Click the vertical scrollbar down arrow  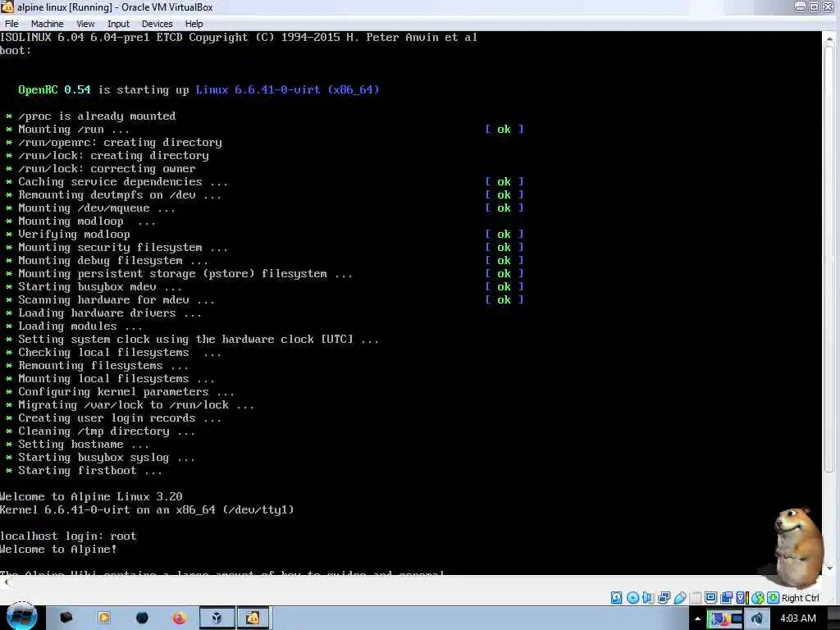point(830,568)
